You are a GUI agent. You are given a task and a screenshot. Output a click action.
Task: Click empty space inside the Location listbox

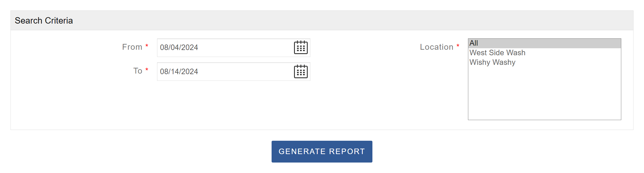pos(544,96)
